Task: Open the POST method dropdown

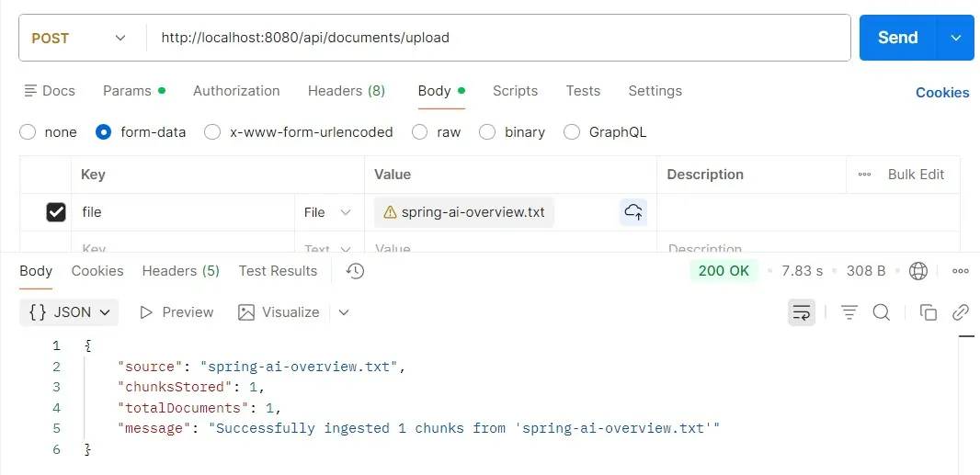Action: [80, 38]
